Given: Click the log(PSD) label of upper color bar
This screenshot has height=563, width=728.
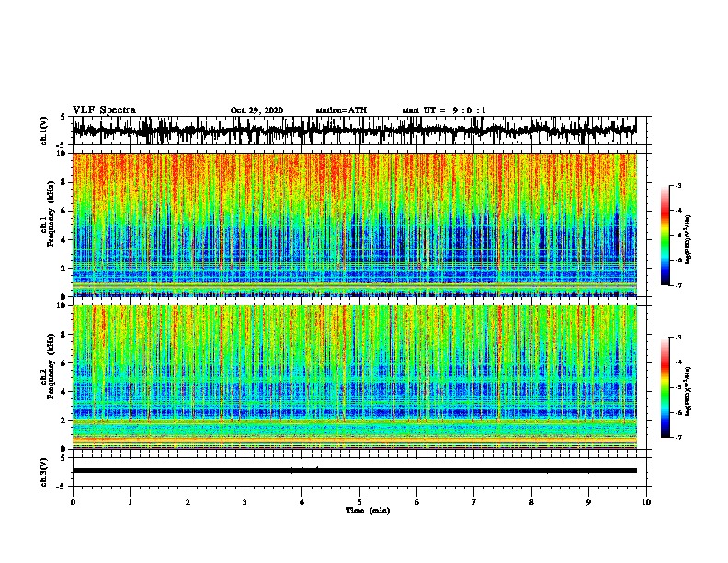Looking at the screenshot, I should pyautogui.click(x=688, y=240).
